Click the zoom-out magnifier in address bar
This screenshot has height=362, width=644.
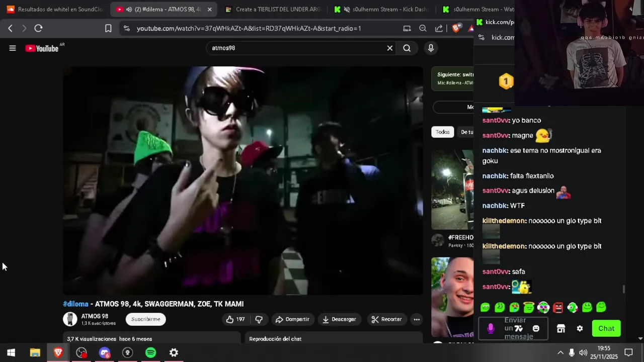coord(423,29)
